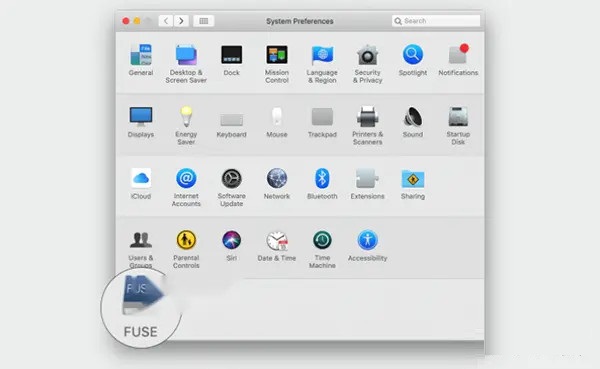Go forward with the right arrow button

tap(181, 21)
